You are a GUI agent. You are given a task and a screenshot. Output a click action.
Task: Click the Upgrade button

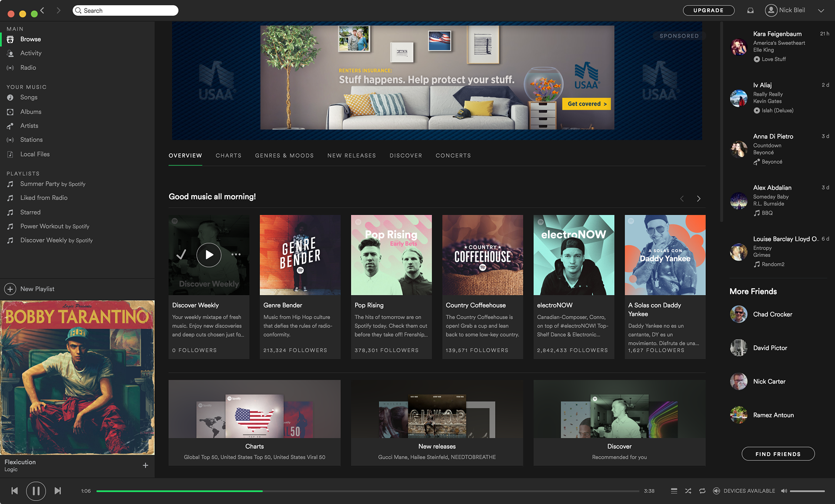708,10
